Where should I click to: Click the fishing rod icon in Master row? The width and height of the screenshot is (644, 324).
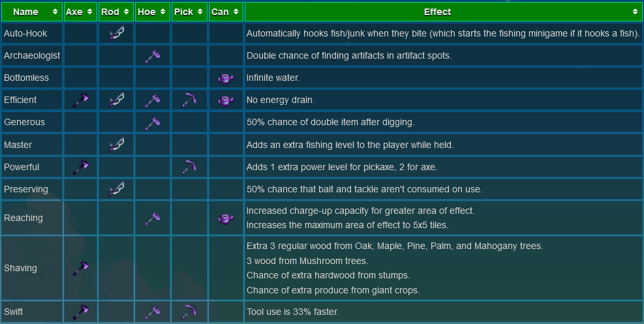coord(116,145)
